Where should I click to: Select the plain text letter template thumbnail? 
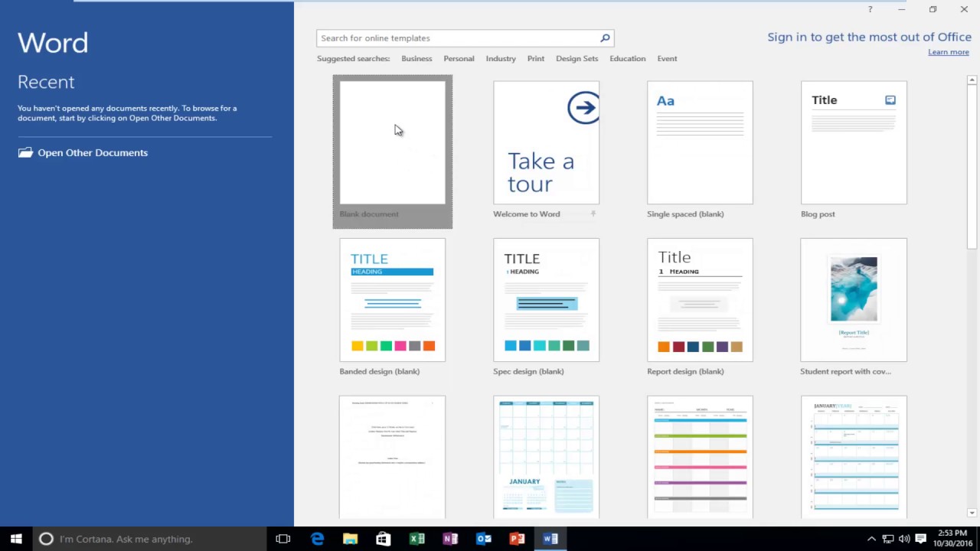coord(393,457)
